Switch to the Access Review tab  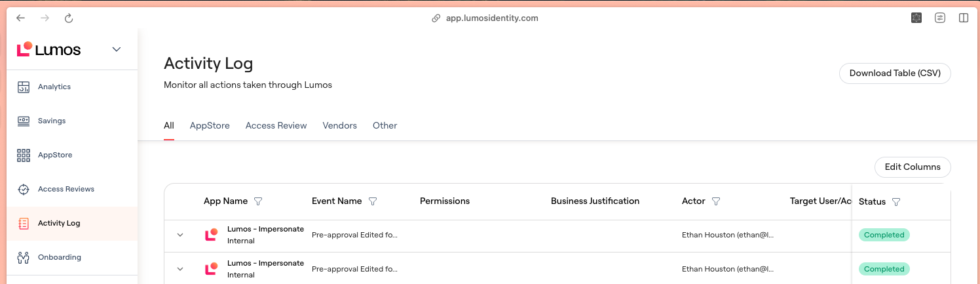tap(276, 125)
